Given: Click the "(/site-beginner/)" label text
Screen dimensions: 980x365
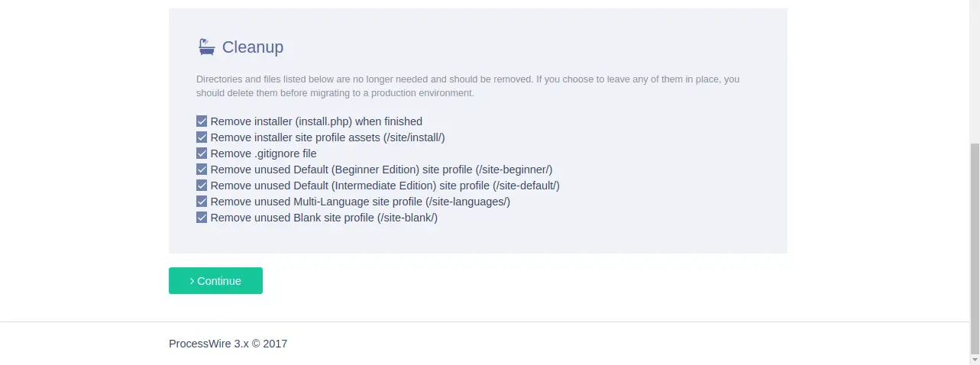Looking at the screenshot, I should click(510, 170).
